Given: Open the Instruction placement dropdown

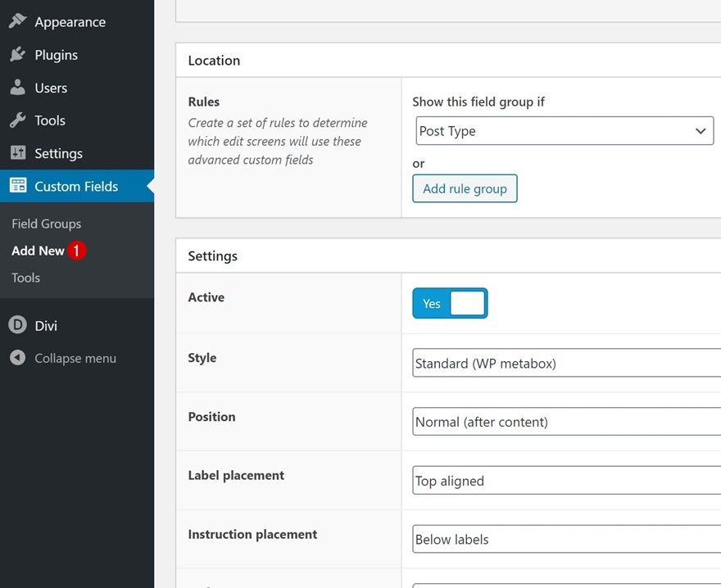Looking at the screenshot, I should coord(566,540).
